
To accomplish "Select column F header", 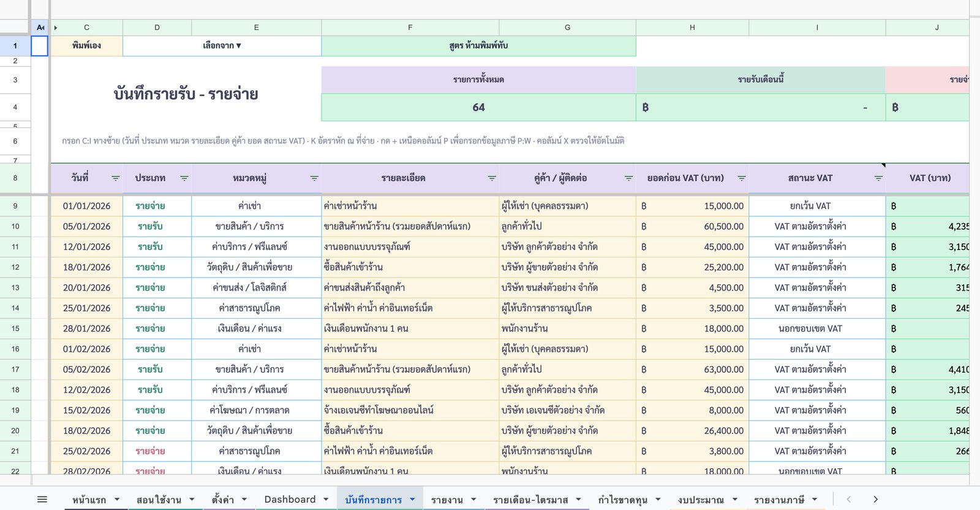I will (410, 28).
